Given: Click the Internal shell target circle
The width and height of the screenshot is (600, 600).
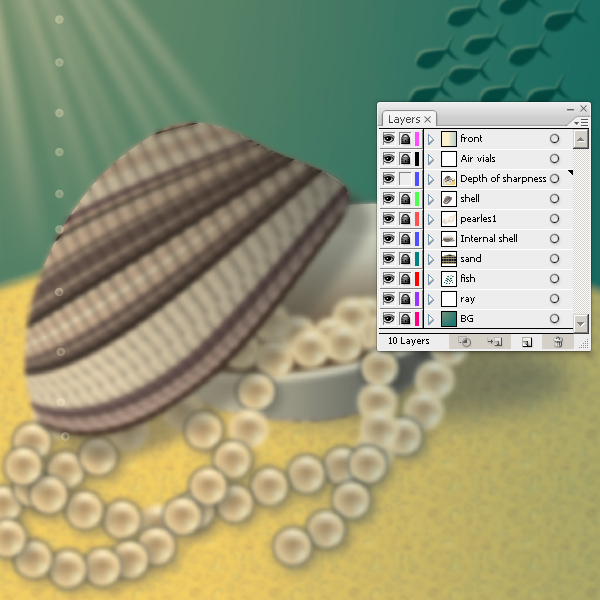Looking at the screenshot, I should coord(554,238).
